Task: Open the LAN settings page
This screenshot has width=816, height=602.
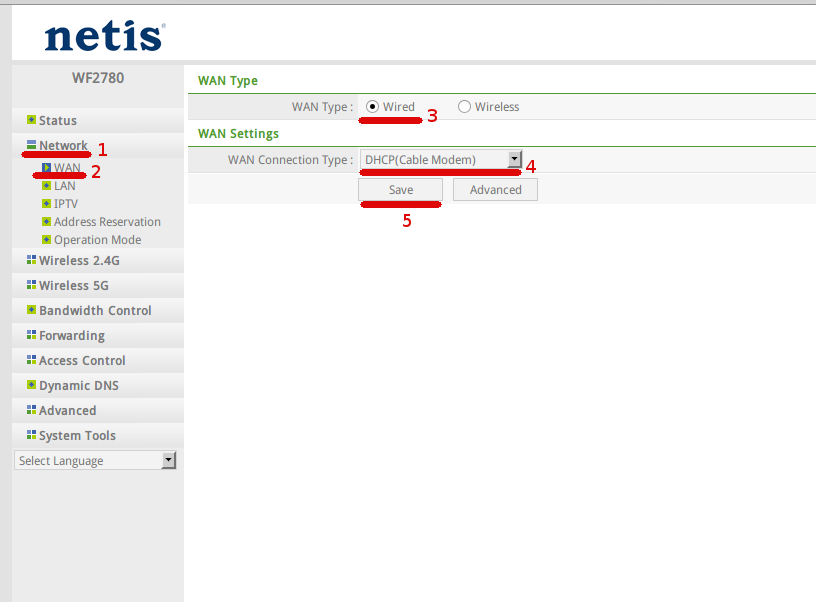Action: click(64, 186)
